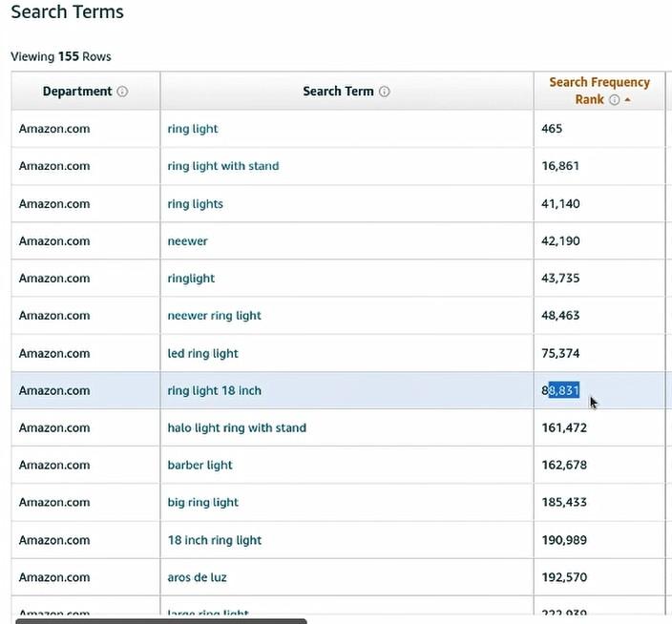
Task: Open the 'ring light 18 inch' link
Action: pos(214,390)
